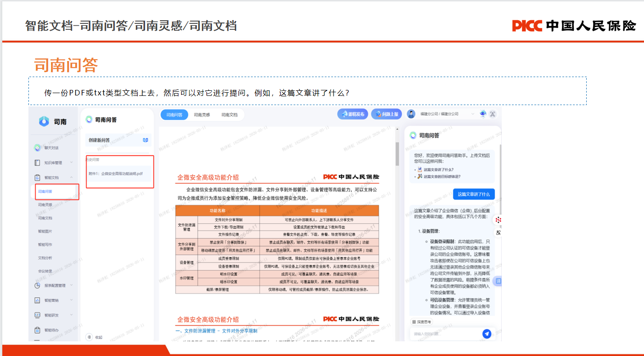The image size is (644, 356).
Task: Click the 司南问答 chat panel header icon
Action: click(x=413, y=135)
